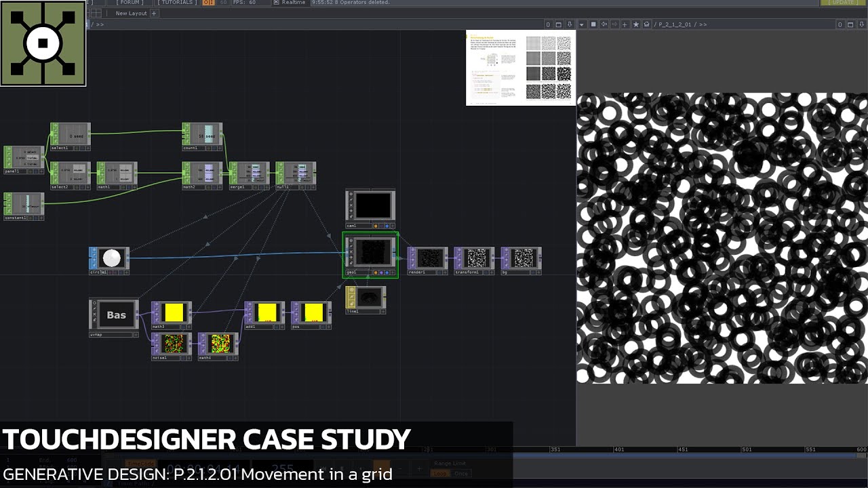This screenshot has height=488, width=868.
Task: Toggle viewer active plus on count1 node
Action: click(x=219, y=148)
